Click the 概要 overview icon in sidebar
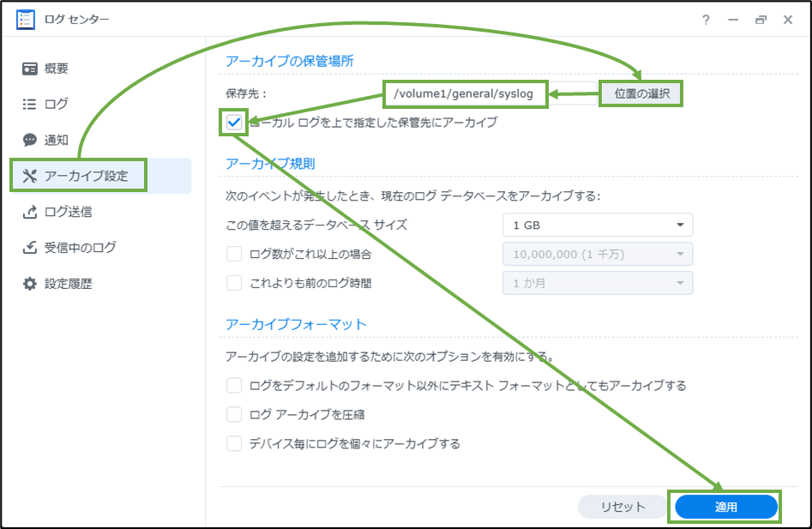The image size is (812, 529). 30,69
